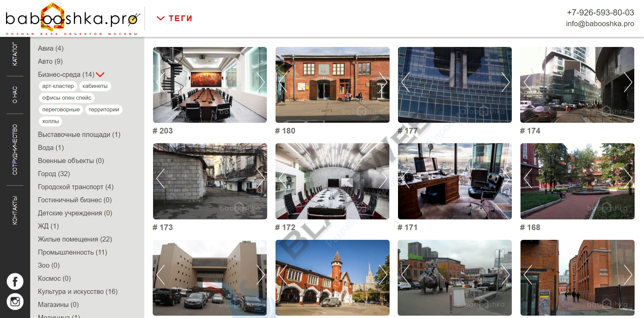Screen dimensions: 644x318
Task: Click the info@babooshka.pro email link
Action: coord(600,23)
